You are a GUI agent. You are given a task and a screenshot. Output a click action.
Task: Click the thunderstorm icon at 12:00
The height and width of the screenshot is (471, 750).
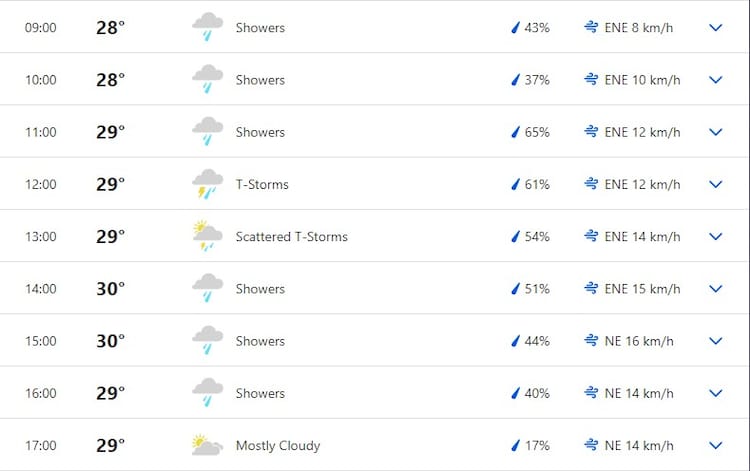207,184
